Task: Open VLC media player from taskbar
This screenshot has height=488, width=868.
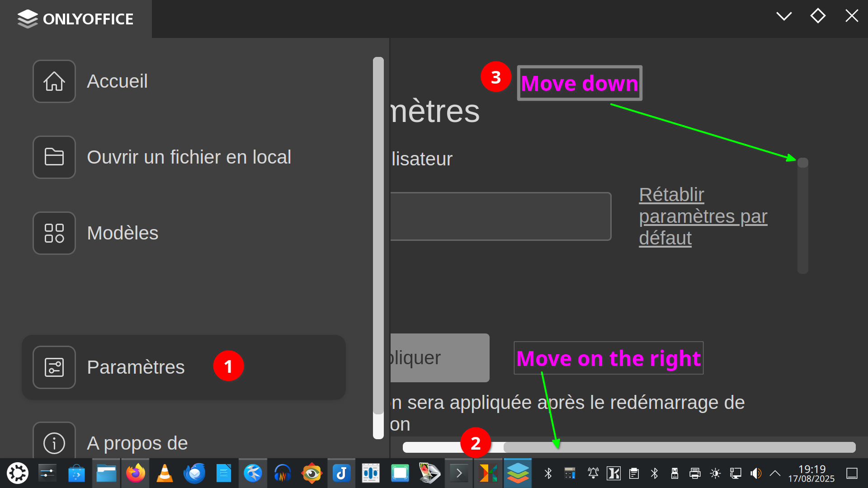Action: (x=165, y=473)
